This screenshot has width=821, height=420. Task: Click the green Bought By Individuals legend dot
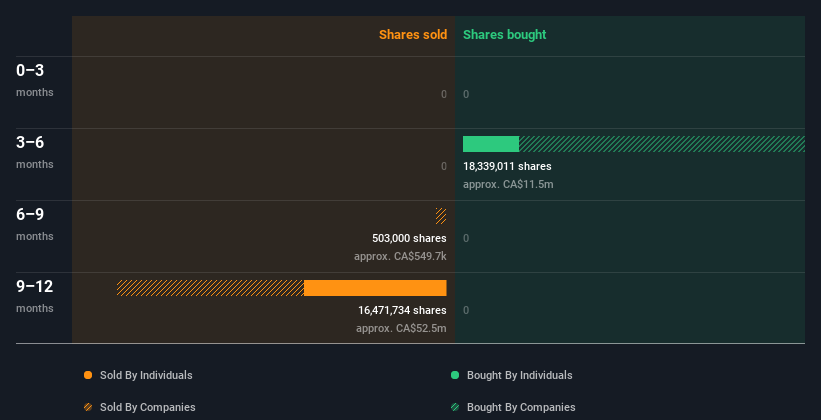(455, 375)
